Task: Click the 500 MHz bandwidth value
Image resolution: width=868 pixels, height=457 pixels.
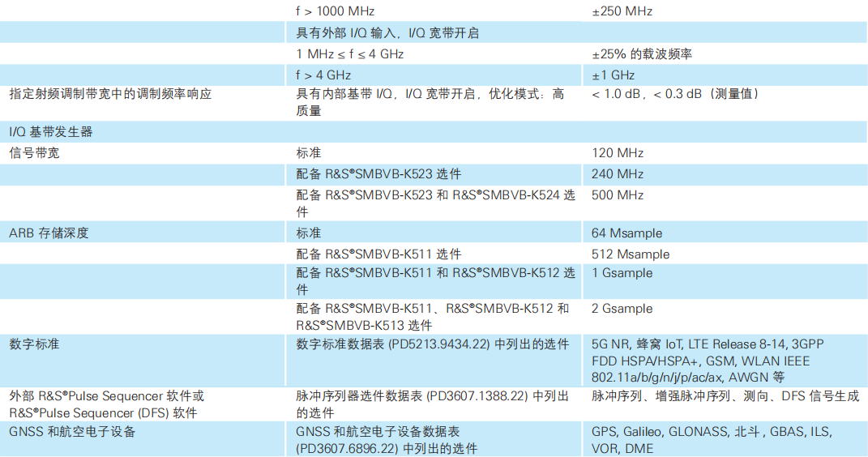Action: 618,195
